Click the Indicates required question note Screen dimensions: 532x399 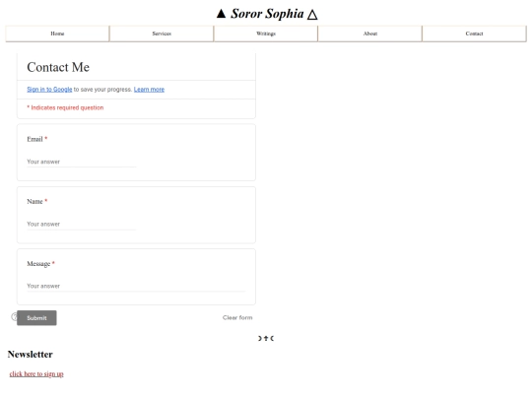pyautogui.click(x=65, y=107)
